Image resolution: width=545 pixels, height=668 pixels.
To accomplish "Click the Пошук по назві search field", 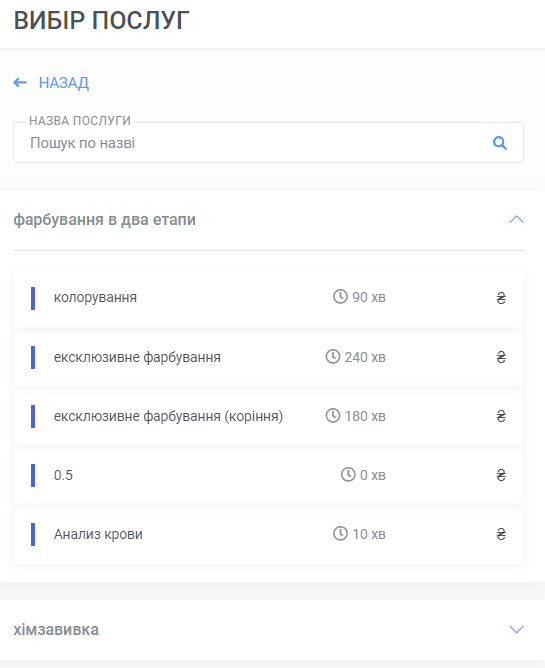I will point(268,143).
